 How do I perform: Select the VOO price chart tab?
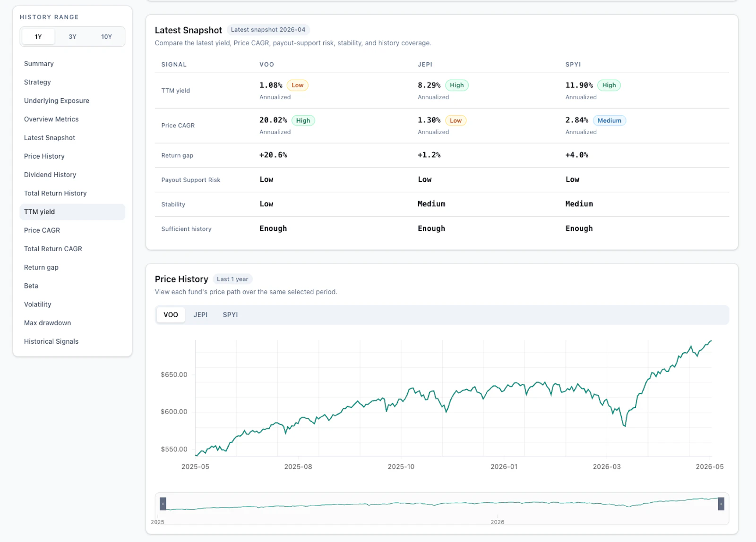pyautogui.click(x=171, y=315)
